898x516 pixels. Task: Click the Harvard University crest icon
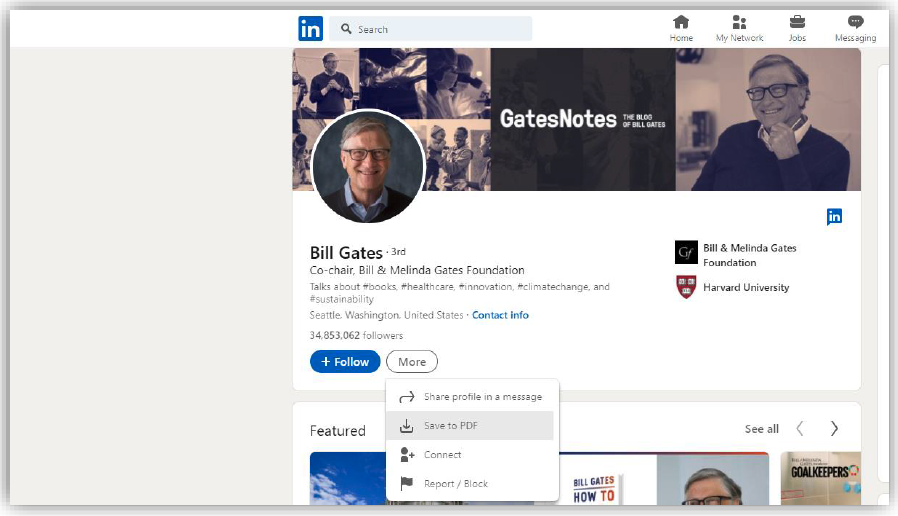coord(686,288)
